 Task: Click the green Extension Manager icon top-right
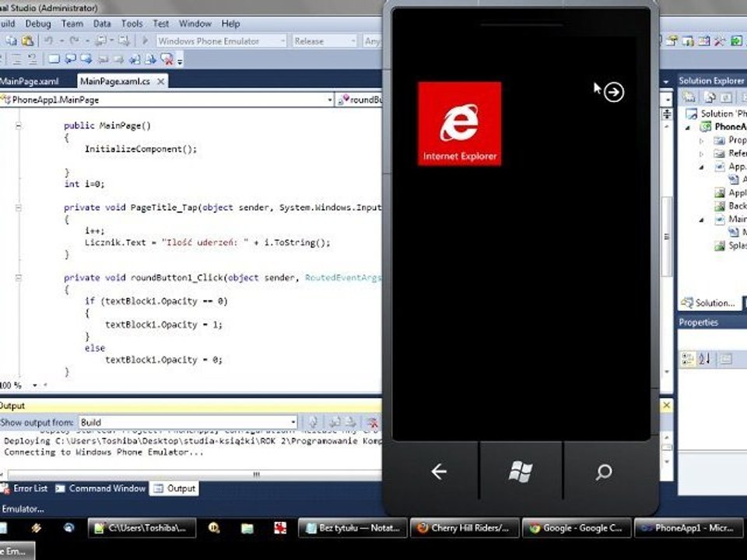pyautogui.click(x=736, y=41)
